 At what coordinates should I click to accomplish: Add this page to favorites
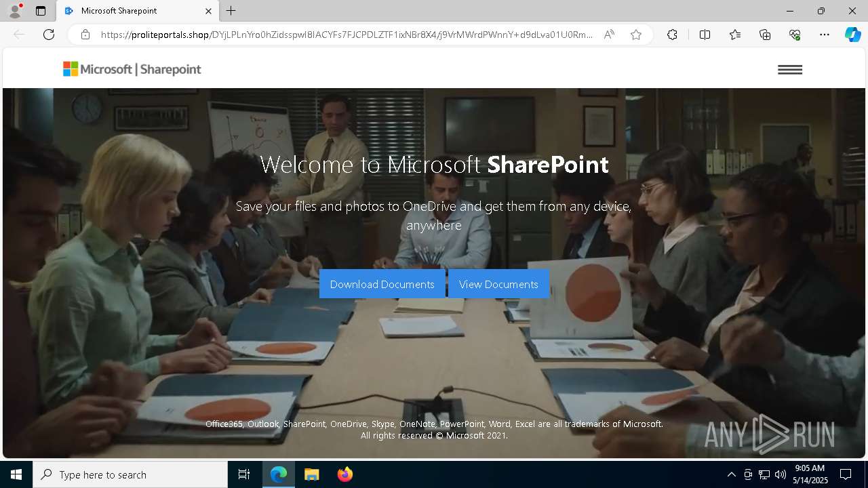point(636,35)
